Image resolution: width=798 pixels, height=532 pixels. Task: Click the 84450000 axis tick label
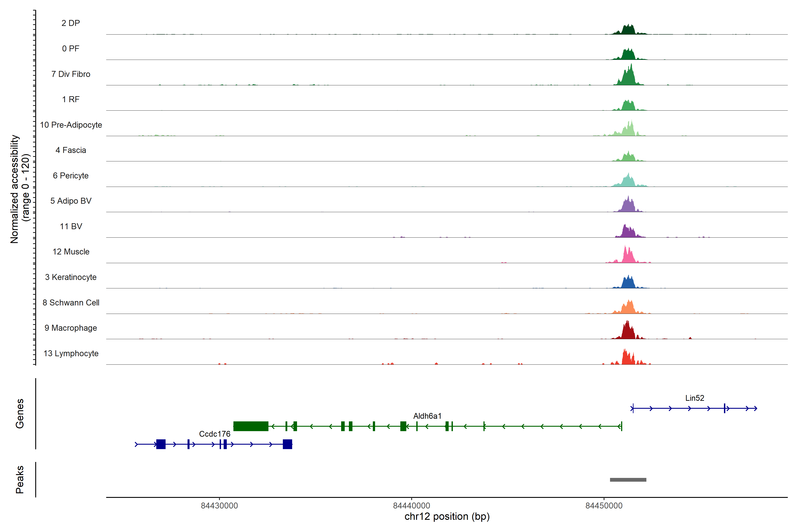click(x=604, y=506)
